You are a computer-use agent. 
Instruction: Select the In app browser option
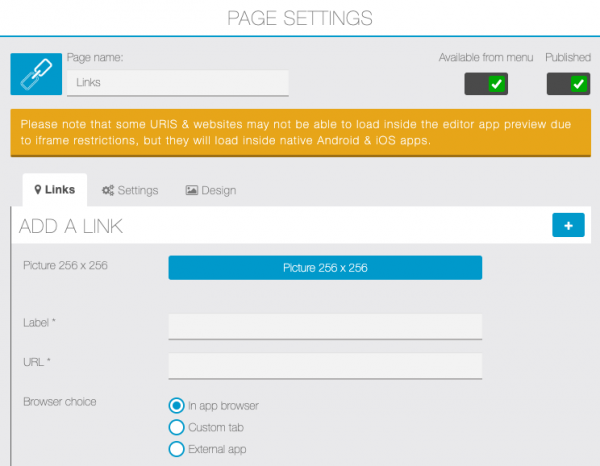[x=177, y=405]
